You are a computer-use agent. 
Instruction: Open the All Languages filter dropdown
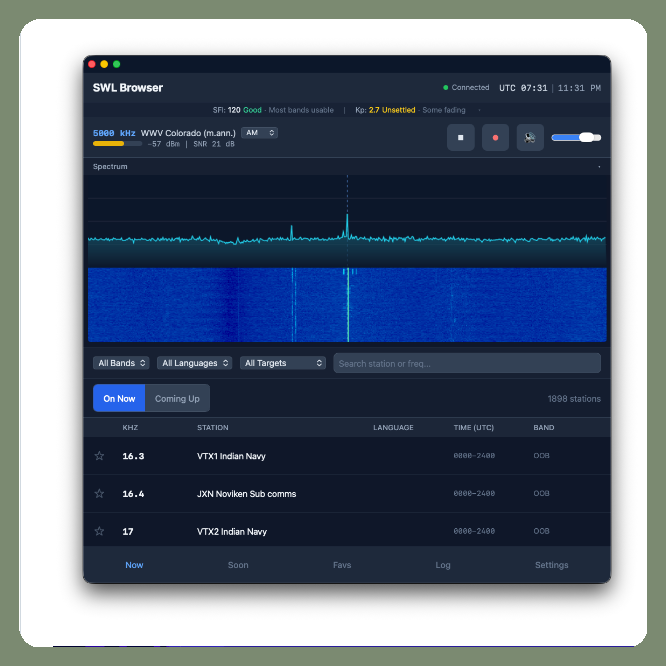point(195,363)
